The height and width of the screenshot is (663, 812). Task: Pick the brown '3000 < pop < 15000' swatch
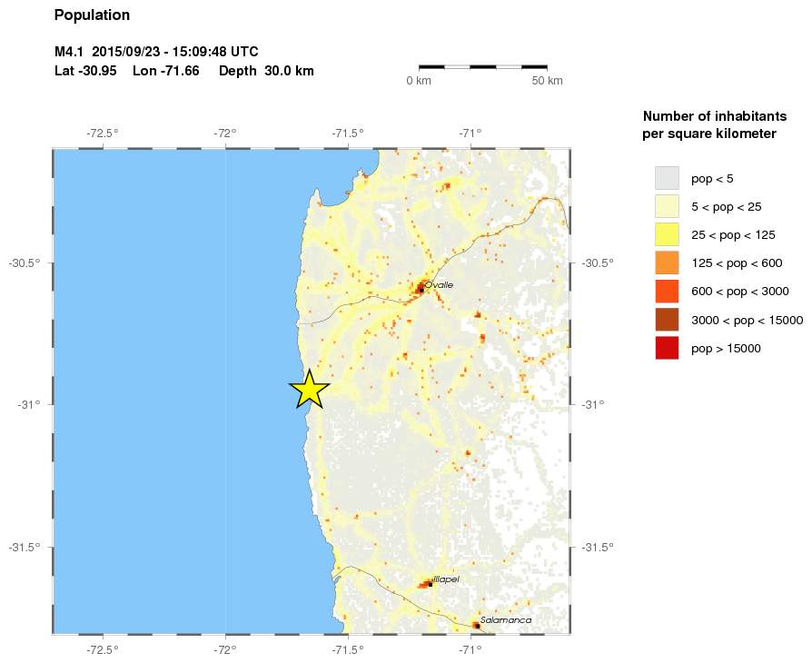(667, 319)
